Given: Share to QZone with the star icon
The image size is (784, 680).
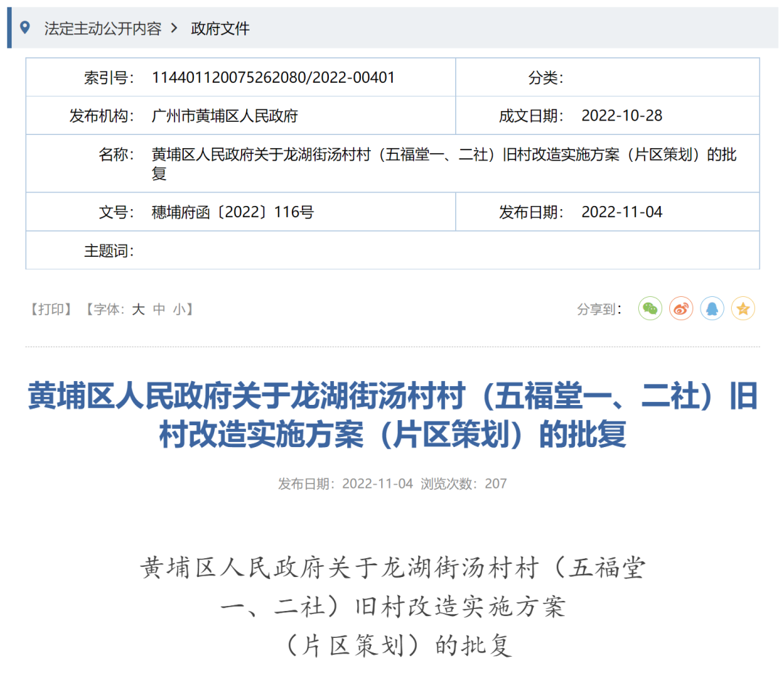Looking at the screenshot, I should point(743,309).
